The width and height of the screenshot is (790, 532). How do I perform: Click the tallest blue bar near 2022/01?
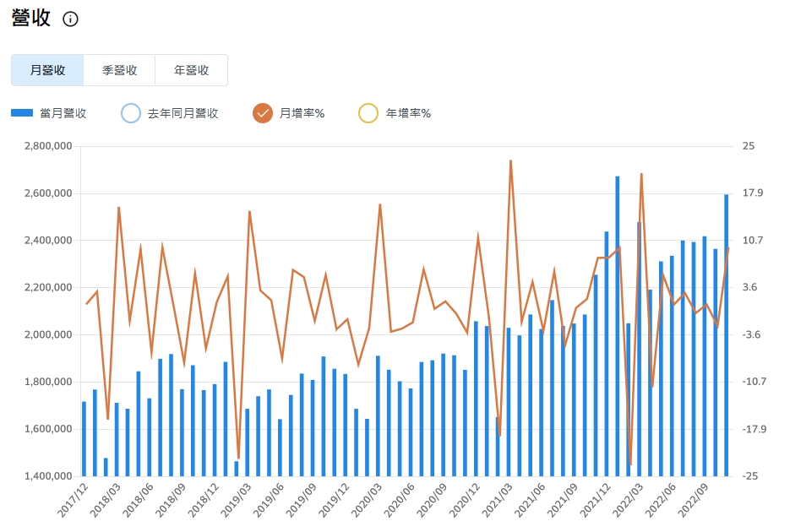coord(617,326)
